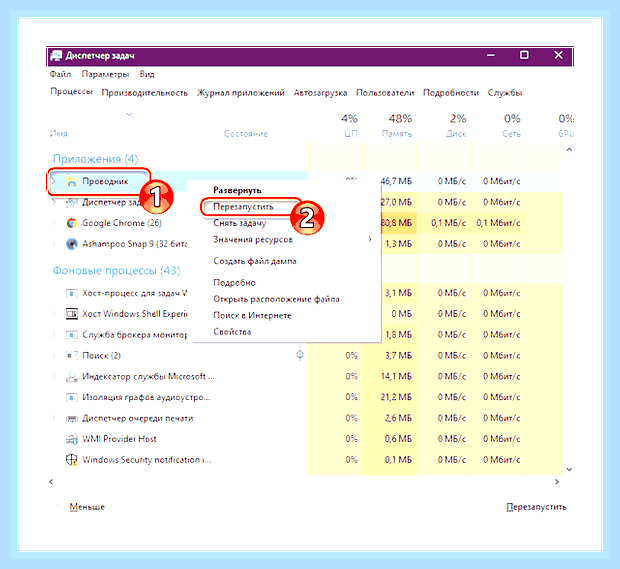The width and height of the screenshot is (620, 569).
Task: Click the Служба брокера монитор icon
Action: (x=72, y=335)
